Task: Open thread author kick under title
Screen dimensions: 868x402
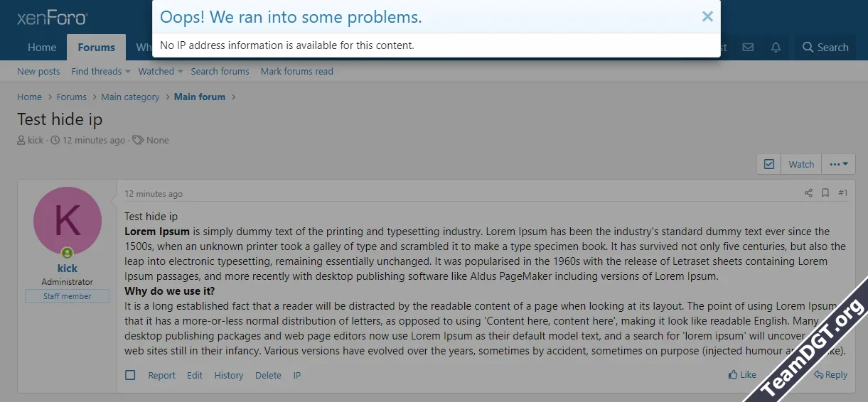Action: pos(36,140)
